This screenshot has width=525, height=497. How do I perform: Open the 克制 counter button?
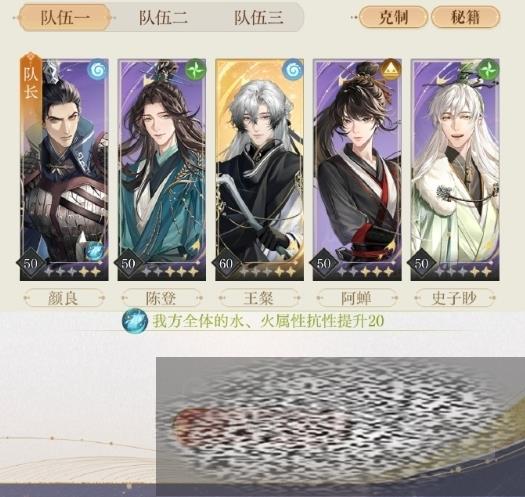point(393,17)
